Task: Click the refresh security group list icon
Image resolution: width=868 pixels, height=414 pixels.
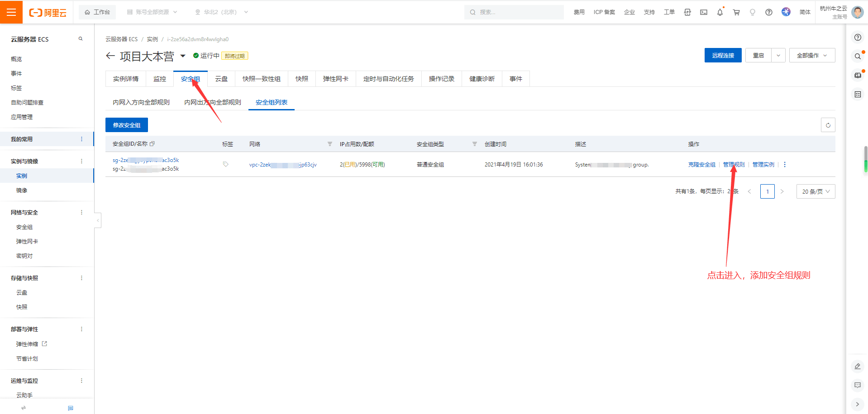Action: [828, 125]
